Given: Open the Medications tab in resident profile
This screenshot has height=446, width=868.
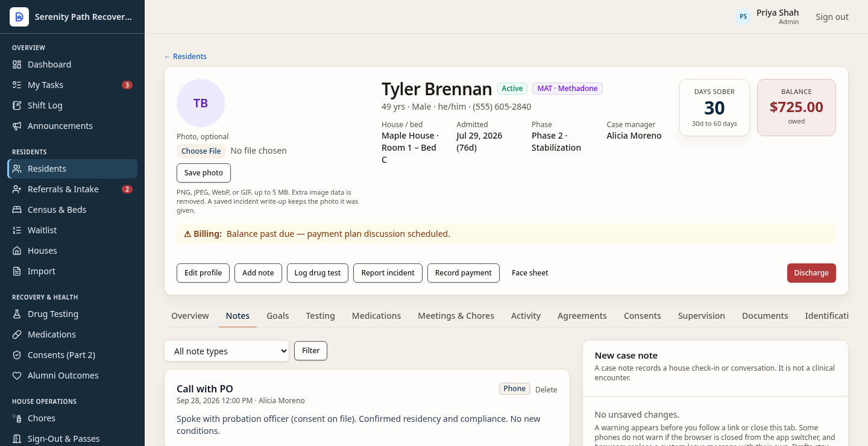Looking at the screenshot, I should (x=376, y=316).
